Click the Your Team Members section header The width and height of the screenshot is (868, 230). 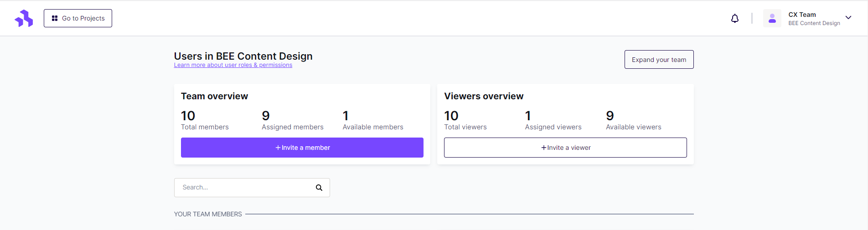click(208, 214)
